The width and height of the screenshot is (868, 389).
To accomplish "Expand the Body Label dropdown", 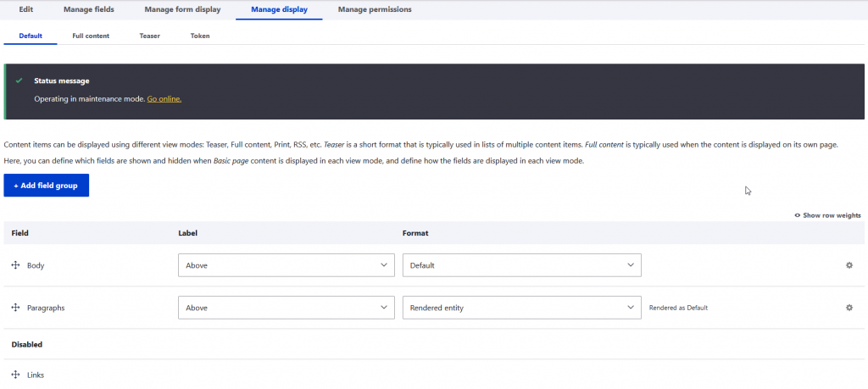I will click(x=286, y=265).
